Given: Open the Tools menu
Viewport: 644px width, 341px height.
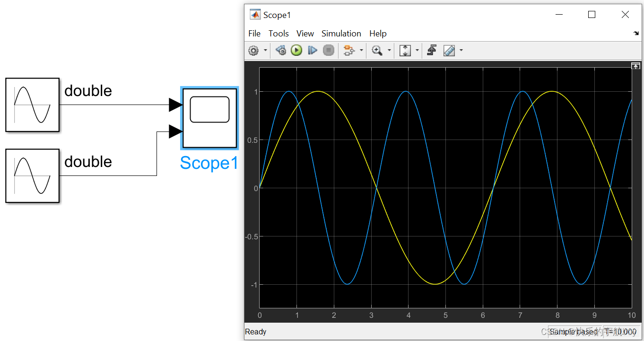Looking at the screenshot, I should (x=278, y=33).
